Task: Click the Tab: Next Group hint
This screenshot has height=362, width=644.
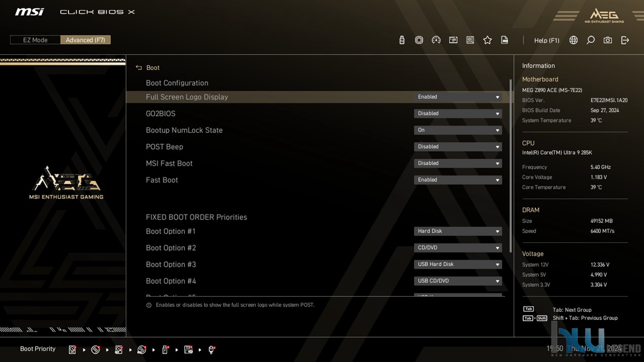Action: pos(572,310)
